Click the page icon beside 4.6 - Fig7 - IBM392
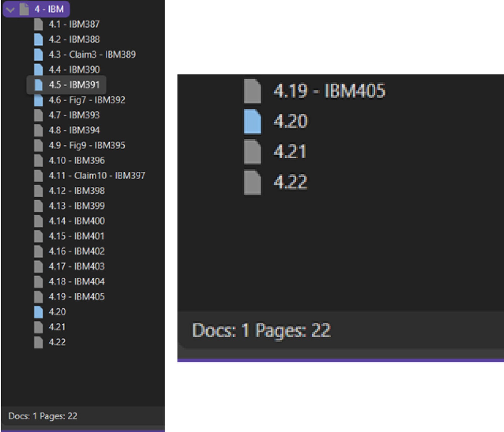504x432 pixels. (x=38, y=100)
